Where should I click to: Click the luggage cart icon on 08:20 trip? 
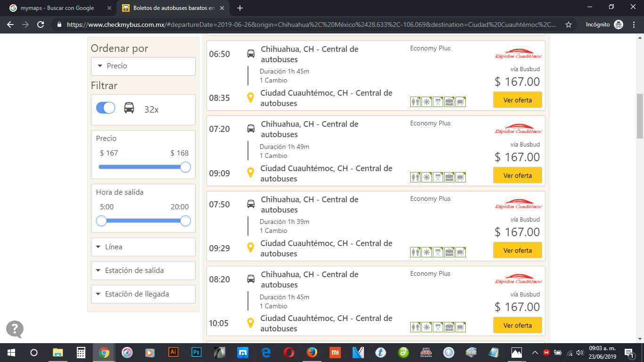click(x=461, y=327)
